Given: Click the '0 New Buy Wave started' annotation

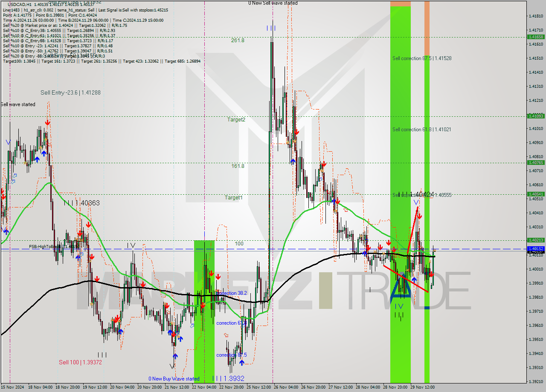Looking at the screenshot, I should (x=174, y=379).
